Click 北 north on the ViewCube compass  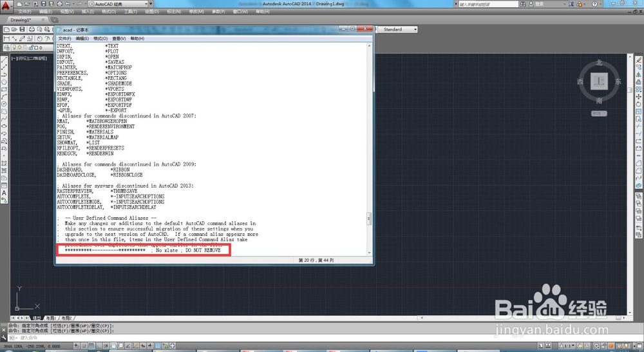(x=599, y=63)
